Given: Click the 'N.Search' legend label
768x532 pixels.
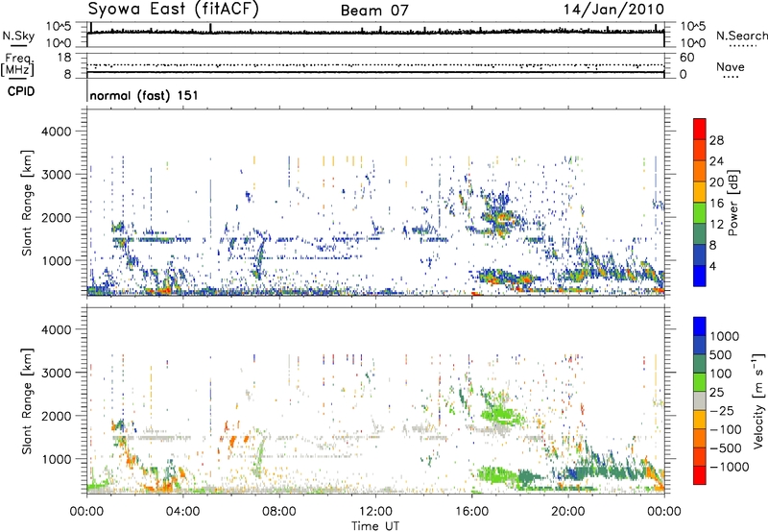Looking at the screenshot, I should point(741,36).
